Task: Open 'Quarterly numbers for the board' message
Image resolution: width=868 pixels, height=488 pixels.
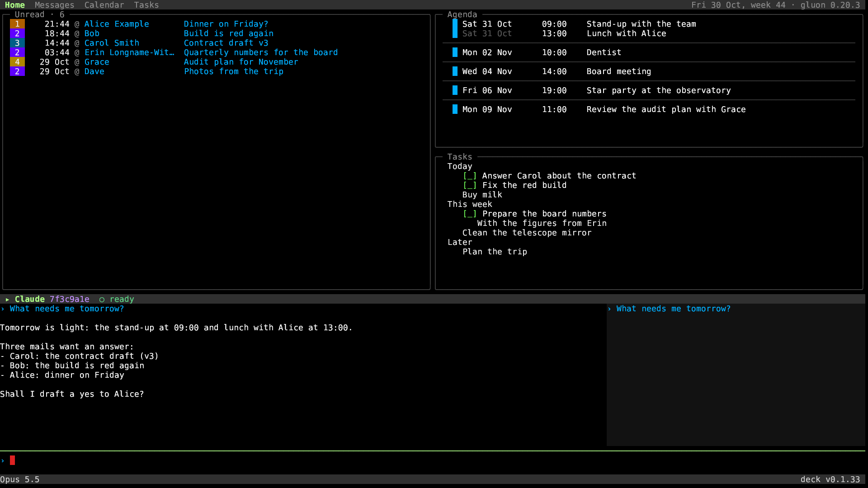Action: click(x=260, y=52)
